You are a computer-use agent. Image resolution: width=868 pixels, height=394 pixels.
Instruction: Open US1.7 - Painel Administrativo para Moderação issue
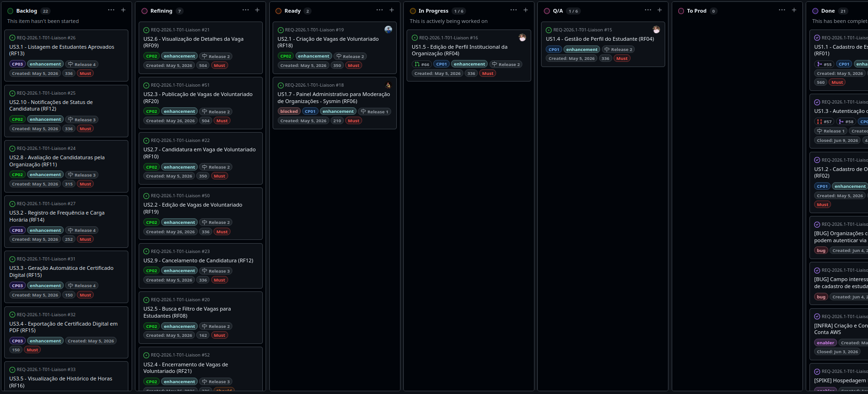point(334,97)
